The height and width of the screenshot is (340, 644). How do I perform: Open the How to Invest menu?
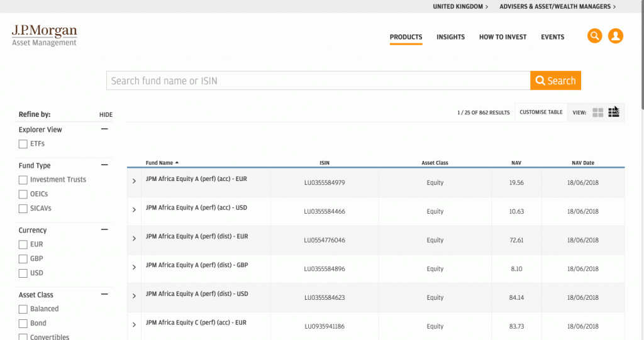coord(502,37)
